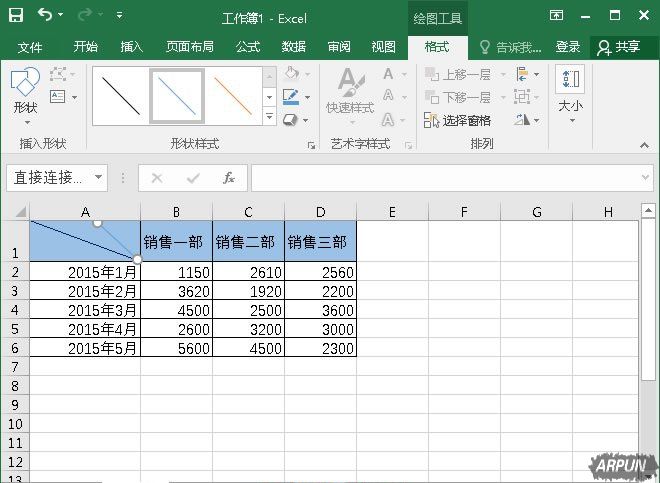Click the Ribbon Display Options icon

[556, 16]
